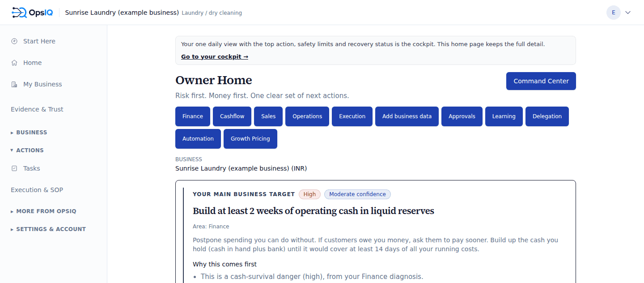Open the Operations shortcut button
This screenshot has width=644, height=283.
307,116
